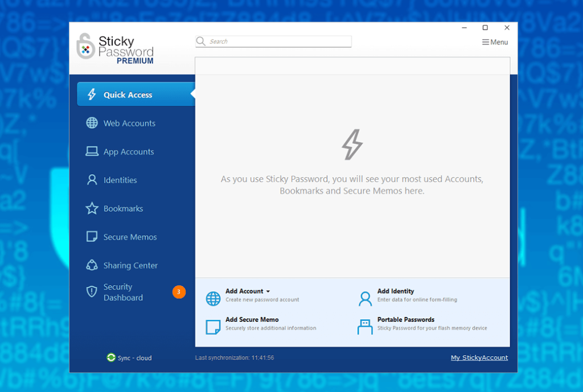Click 'Enter data for online form-filling' text
583x392 pixels.
[x=417, y=299]
